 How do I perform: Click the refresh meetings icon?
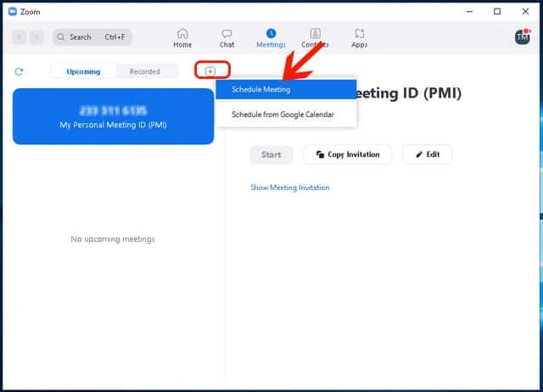coord(19,71)
